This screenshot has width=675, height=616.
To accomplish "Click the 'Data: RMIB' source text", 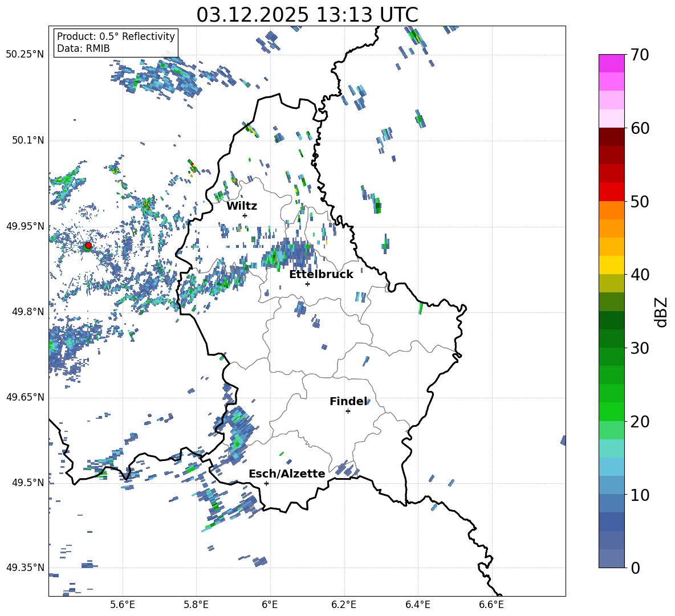I will click(x=83, y=48).
